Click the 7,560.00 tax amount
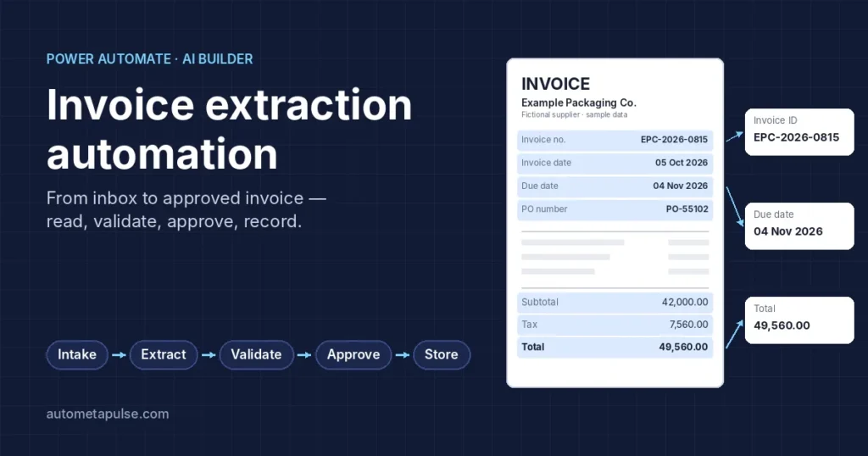 [688, 325]
